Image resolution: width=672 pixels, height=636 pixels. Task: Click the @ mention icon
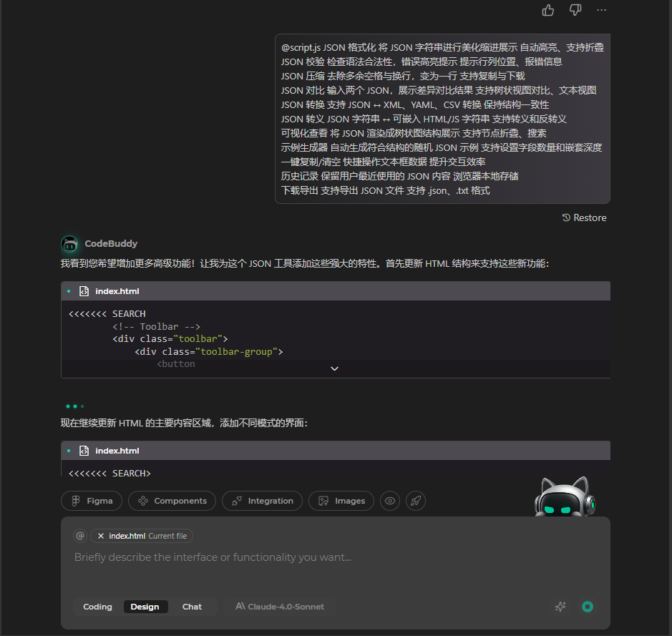click(79, 535)
